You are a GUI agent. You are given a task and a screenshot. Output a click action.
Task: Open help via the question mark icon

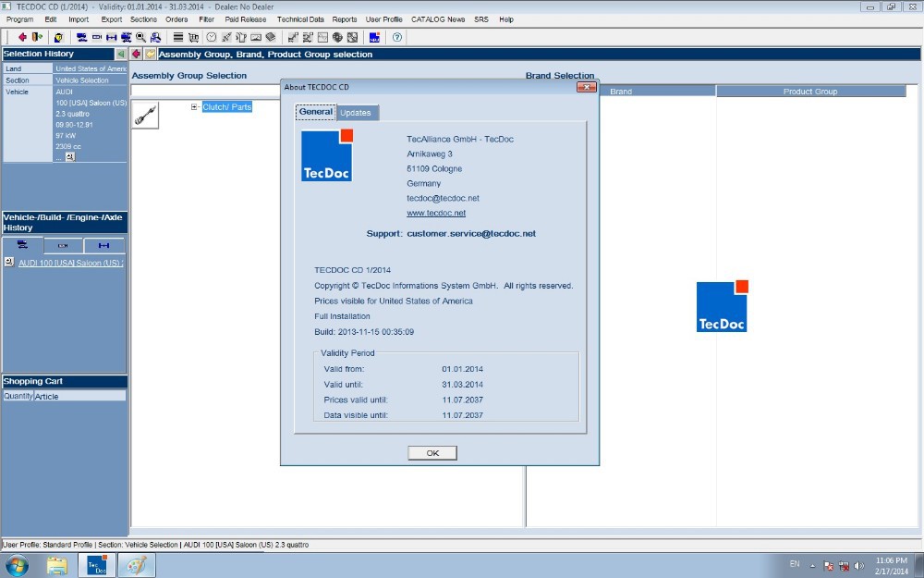pos(397,37)
